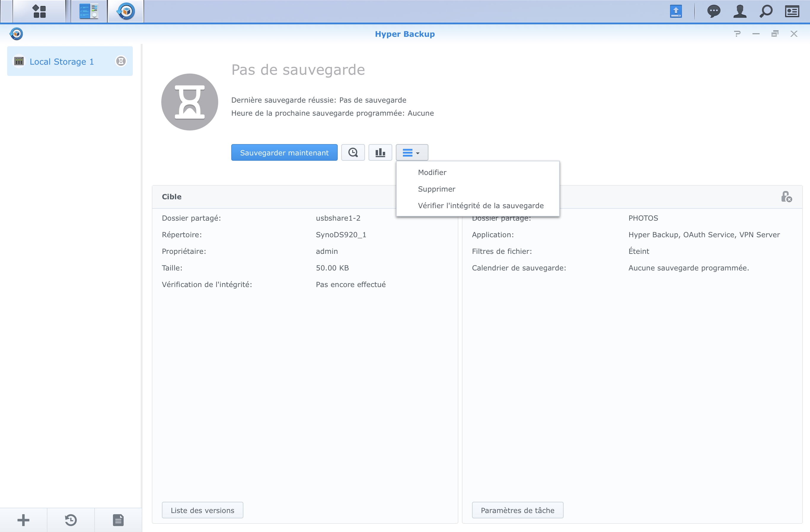810x532 pixels.
Task: Click the plus icon to create task
Action: pos(23,520)
